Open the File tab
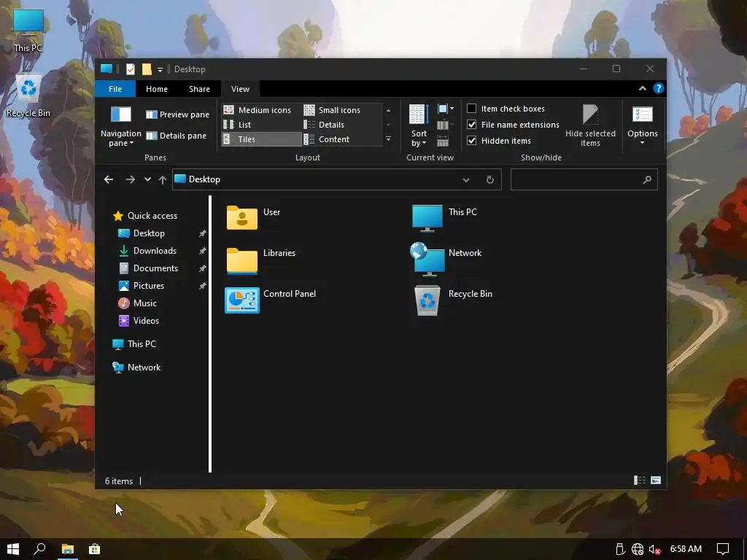The height and width of the screenshot is (560, 747). point(115,89)
